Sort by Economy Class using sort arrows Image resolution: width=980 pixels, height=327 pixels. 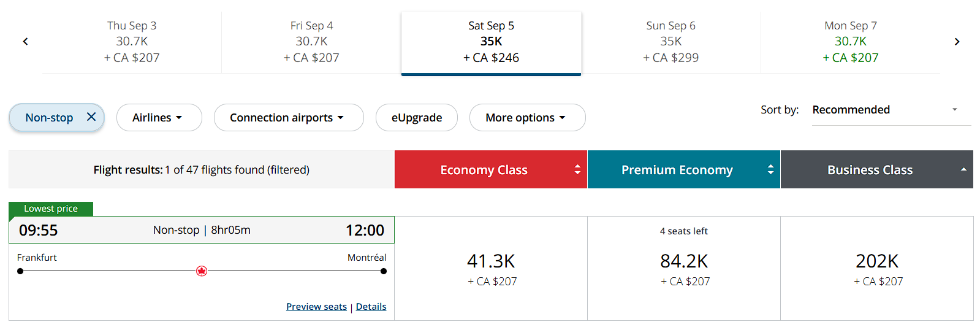577,169
